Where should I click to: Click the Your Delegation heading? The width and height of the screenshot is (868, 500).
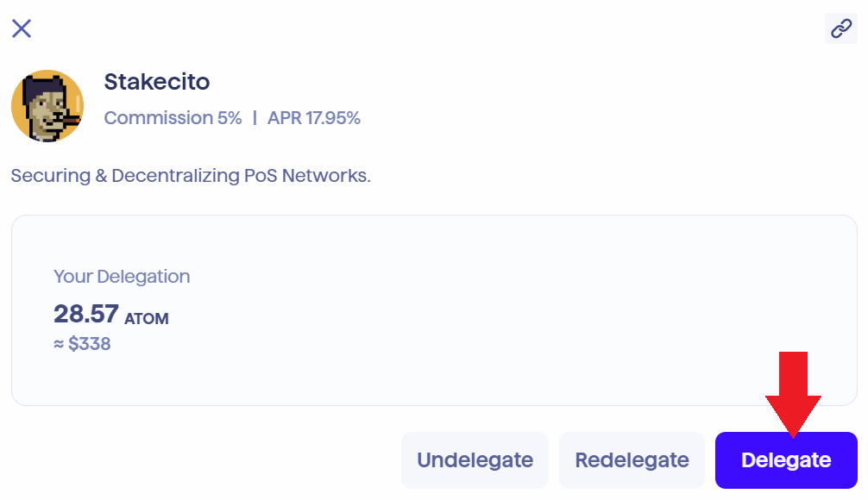(122, 277)
